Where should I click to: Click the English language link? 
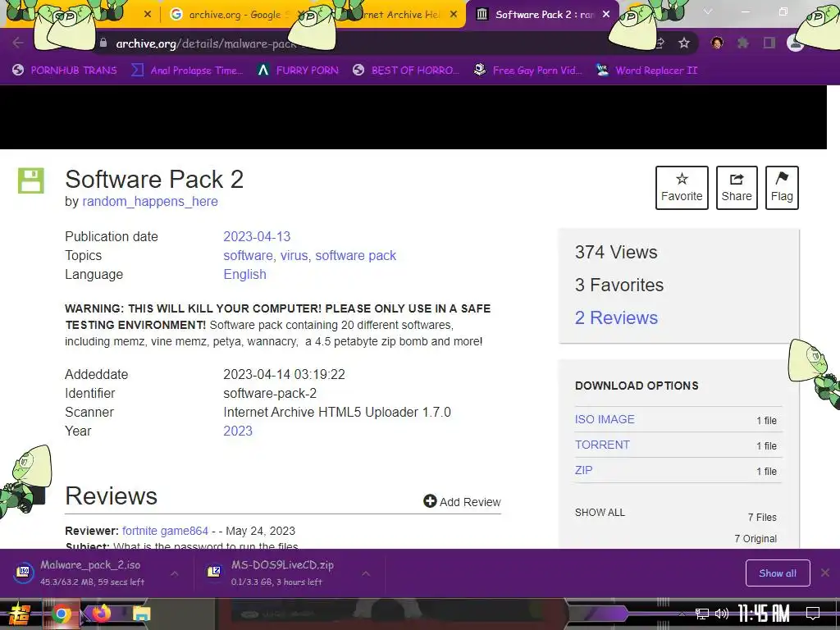(244, 274)
